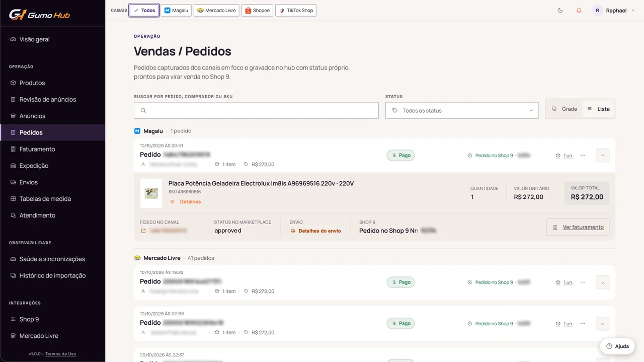Click the Envios sidebar icon

pyautogui.click(x=13, y=182)
